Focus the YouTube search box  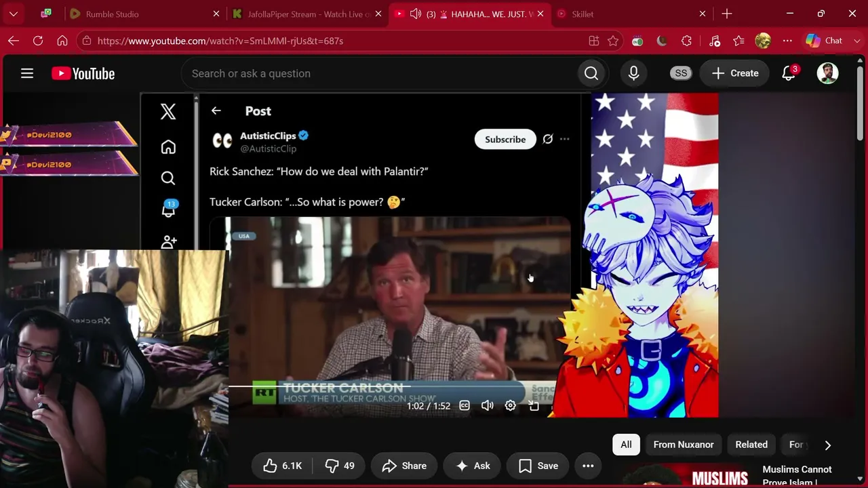coord(380,73)
